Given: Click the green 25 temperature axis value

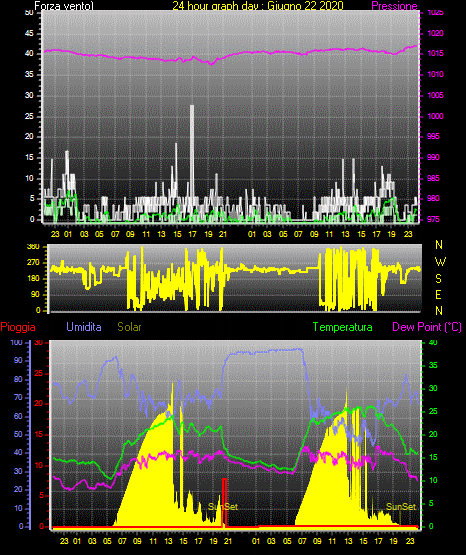Looking at the screenshot, I should 433,411.
